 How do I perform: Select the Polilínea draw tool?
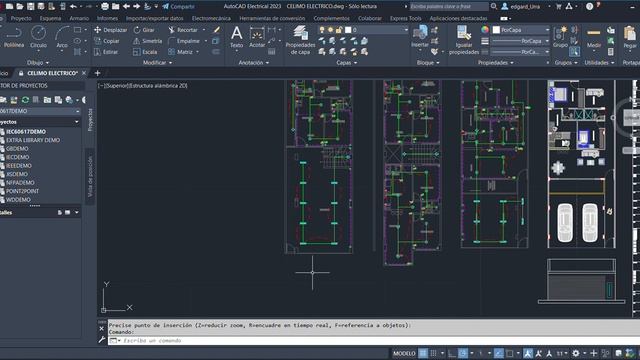[13, 37]
